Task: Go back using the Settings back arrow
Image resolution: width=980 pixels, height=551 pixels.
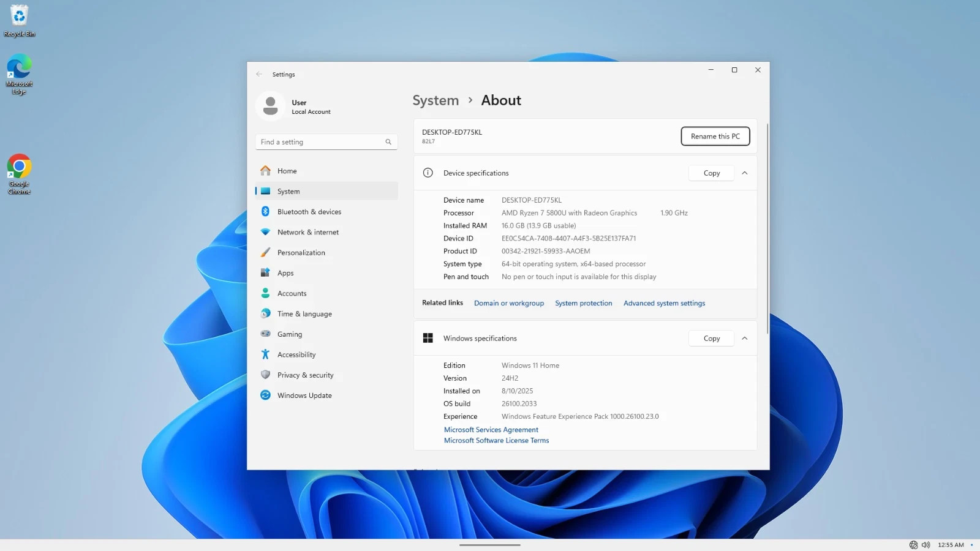Action: [259, 74]
